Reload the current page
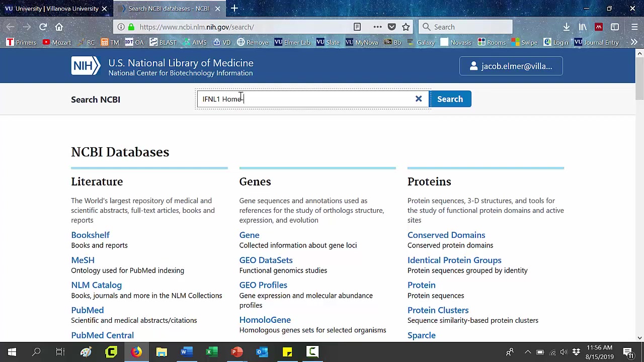Viewport: 644px width, 362px height. 43,27
